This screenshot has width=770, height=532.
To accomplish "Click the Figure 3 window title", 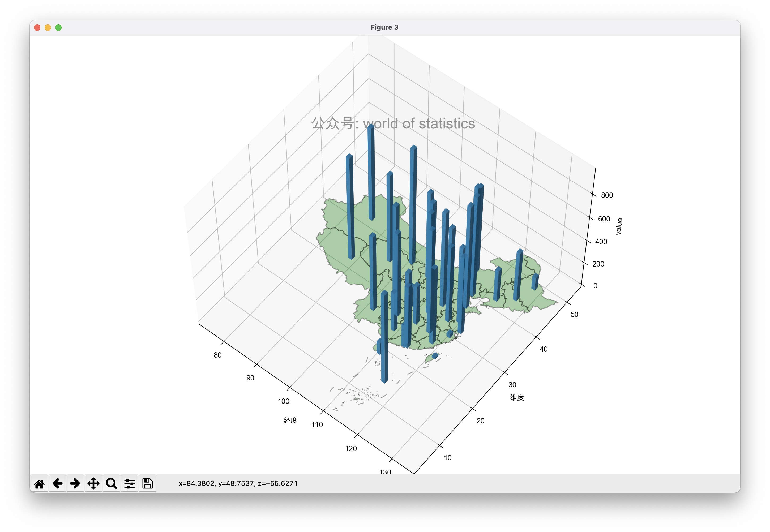I will [x=384, y=28].
